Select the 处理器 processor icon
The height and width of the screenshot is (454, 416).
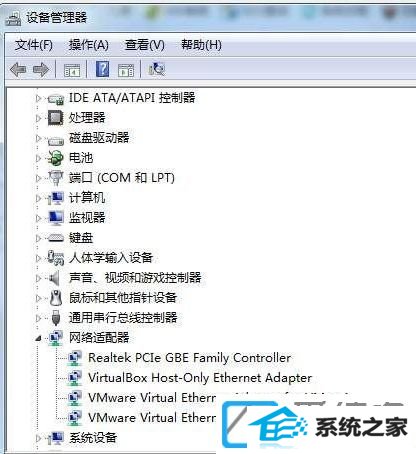[x=55, y=118]
